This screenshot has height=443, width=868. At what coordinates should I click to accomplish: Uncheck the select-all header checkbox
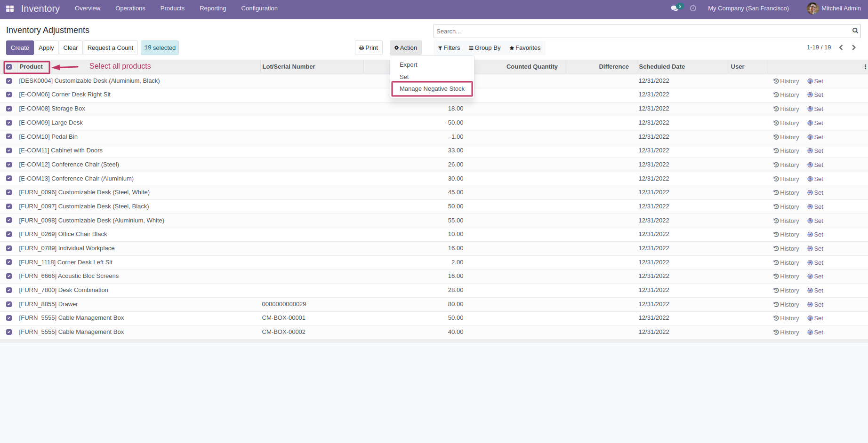click(x=9, y=67)
